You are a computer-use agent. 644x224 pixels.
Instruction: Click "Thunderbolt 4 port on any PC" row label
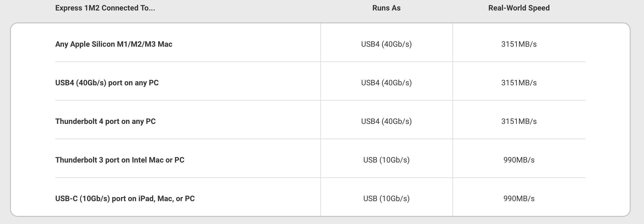coord(105,122)
